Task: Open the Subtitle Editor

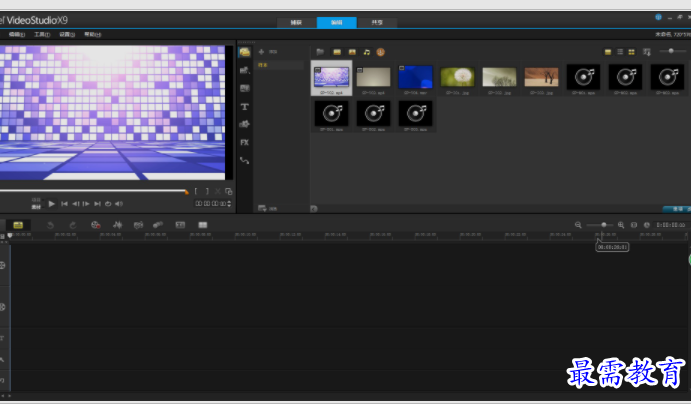Action: pyautogui.click(x=180, y=225)
